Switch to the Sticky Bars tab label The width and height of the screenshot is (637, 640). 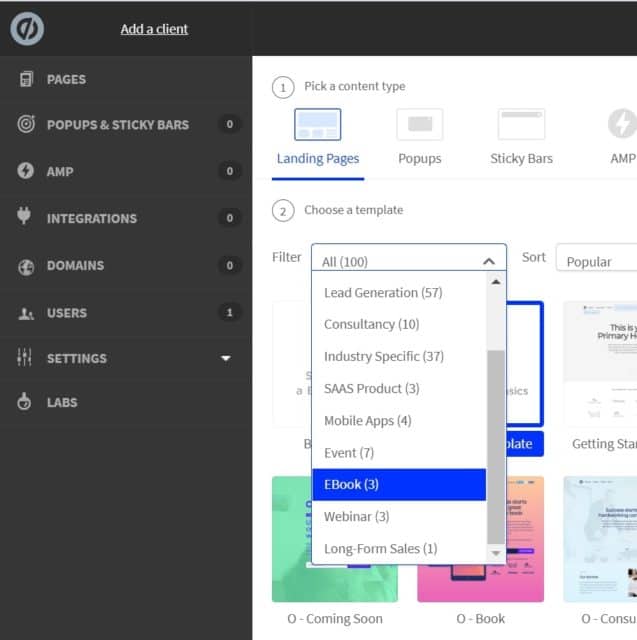[x=521, y=158]
